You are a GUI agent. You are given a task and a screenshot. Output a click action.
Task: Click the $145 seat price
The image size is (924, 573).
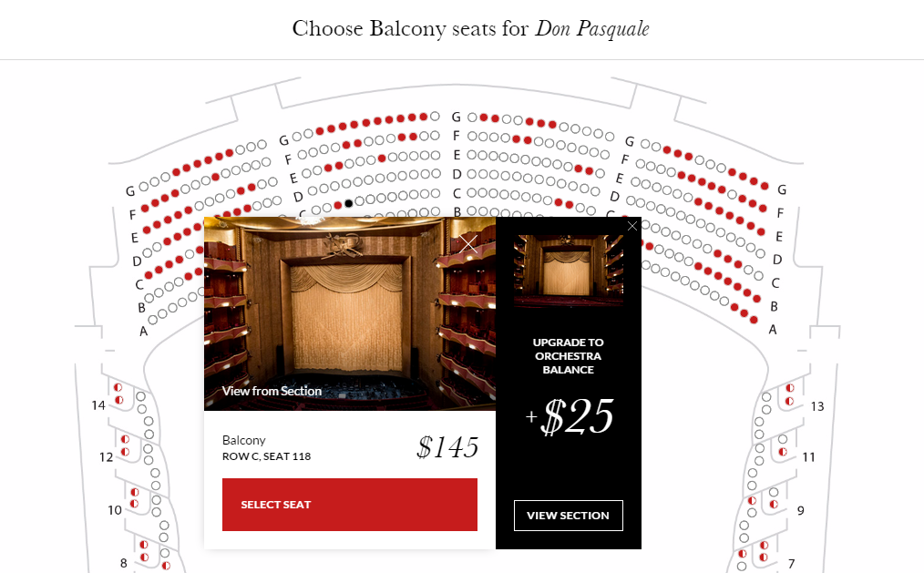[447, 447]
